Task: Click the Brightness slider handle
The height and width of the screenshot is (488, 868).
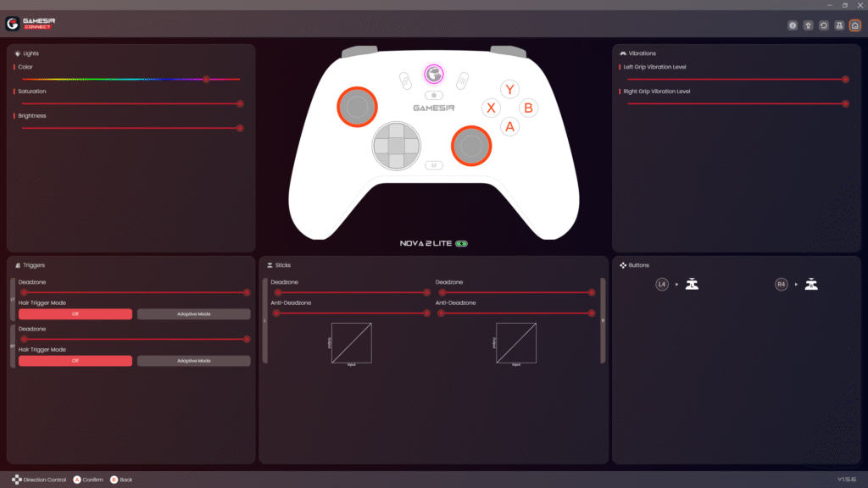Action: [x=240, y=128]
